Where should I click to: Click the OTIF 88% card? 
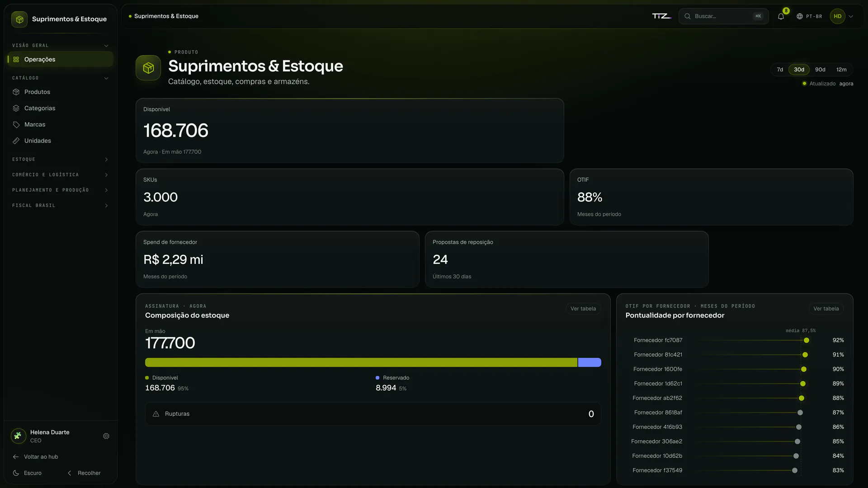711,197
